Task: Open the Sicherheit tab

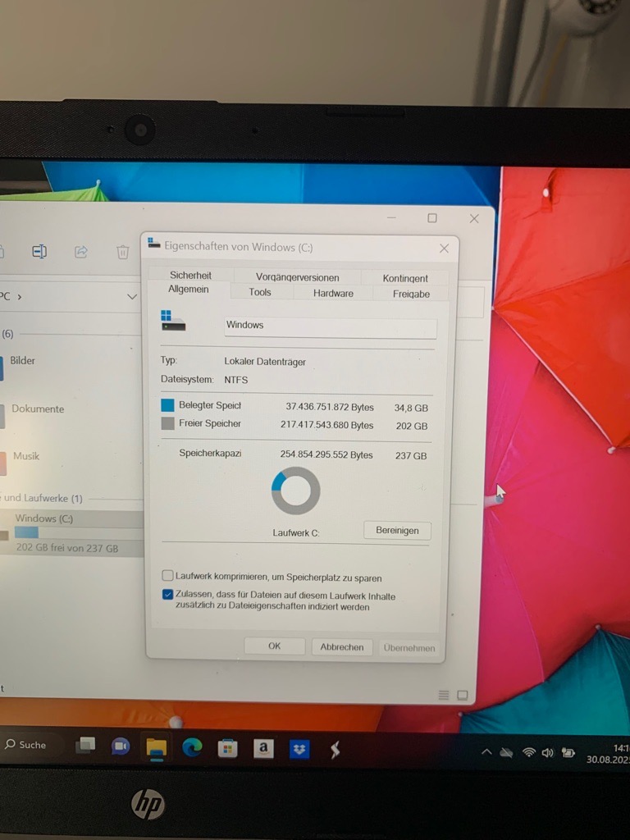Action: pos(190,275)
